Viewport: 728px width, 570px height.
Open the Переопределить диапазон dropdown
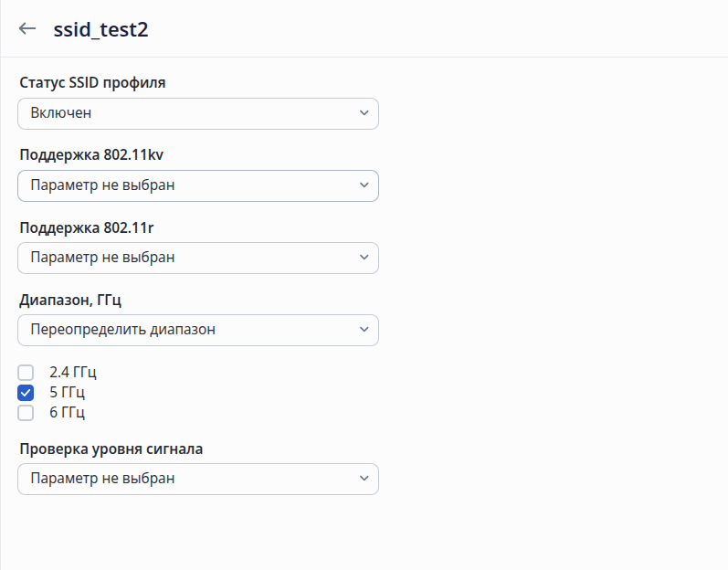tap(198, 330)
